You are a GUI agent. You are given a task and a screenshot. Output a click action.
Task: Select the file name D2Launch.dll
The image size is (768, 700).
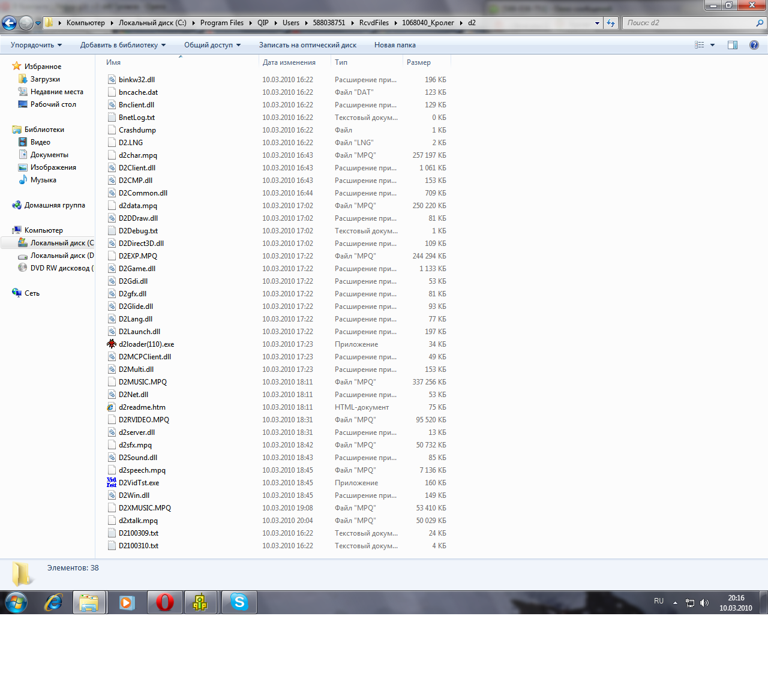point(139,332)
